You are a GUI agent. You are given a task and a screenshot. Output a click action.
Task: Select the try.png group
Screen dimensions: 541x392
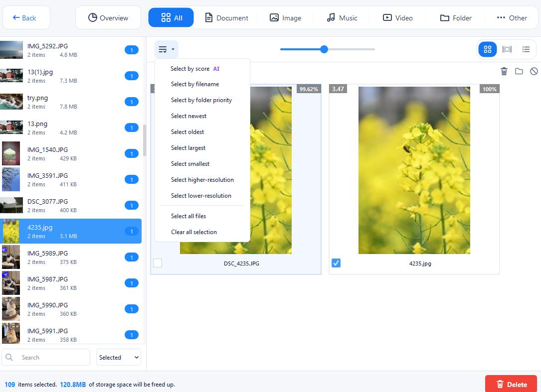[71, 102]
